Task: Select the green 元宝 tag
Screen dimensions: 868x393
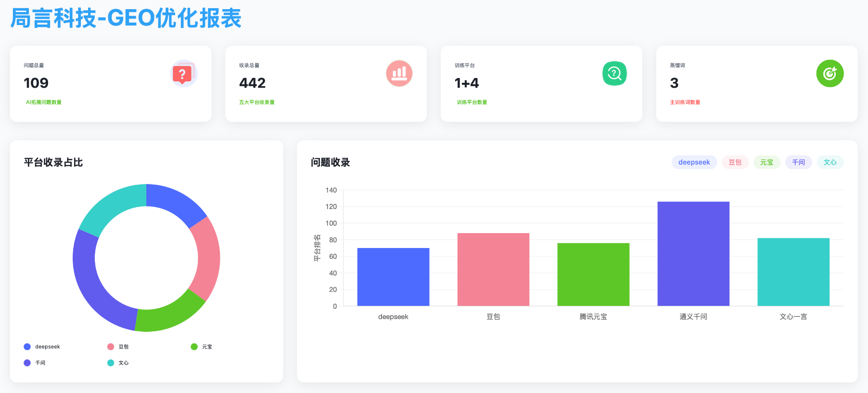Action: [766, 162]
